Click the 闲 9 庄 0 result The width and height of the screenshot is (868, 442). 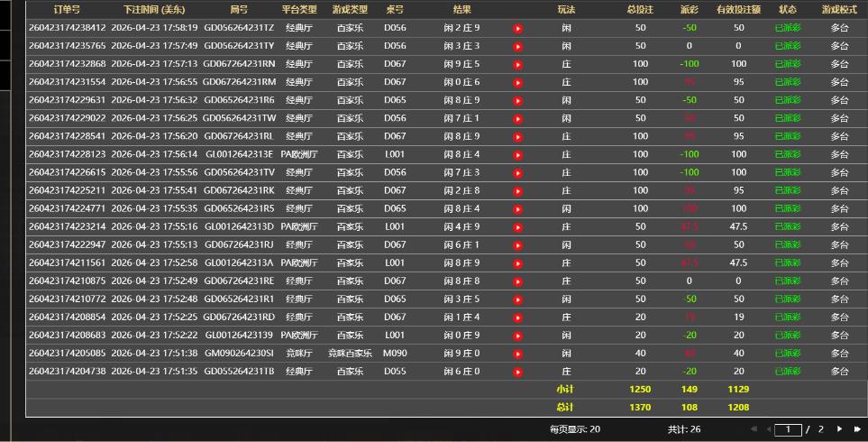pos(461,353)
